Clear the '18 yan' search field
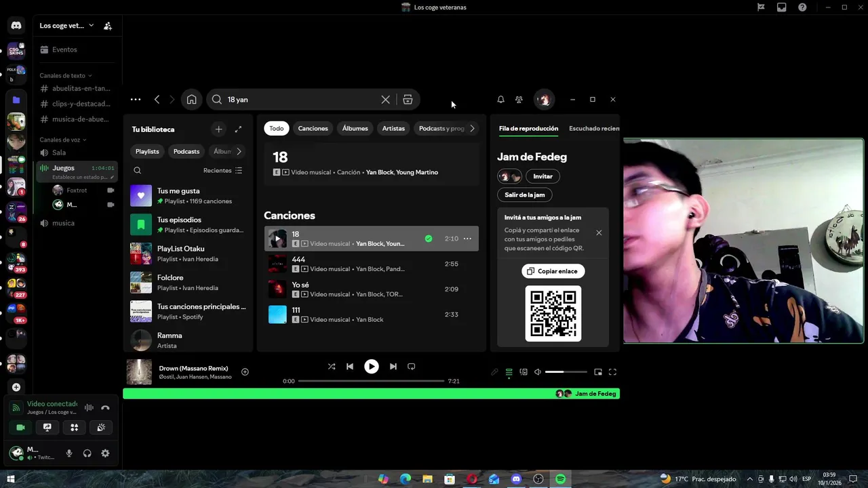 (x=385, y=100)
